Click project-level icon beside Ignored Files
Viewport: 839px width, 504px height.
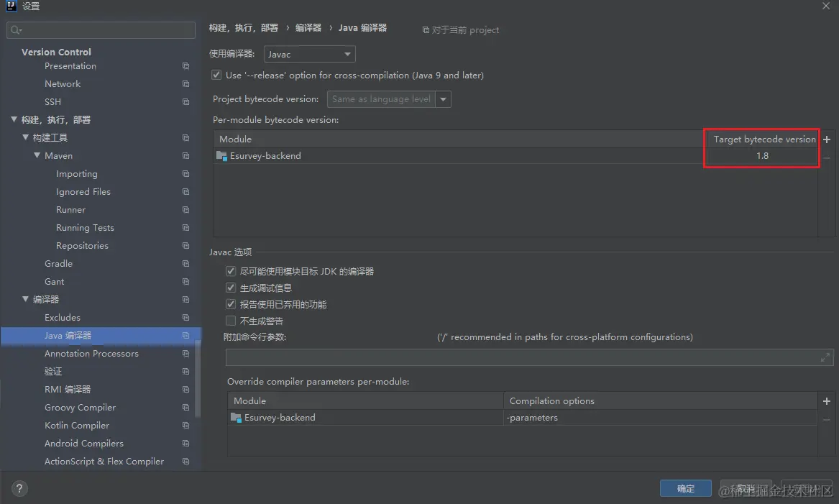[x=185, y=191]
